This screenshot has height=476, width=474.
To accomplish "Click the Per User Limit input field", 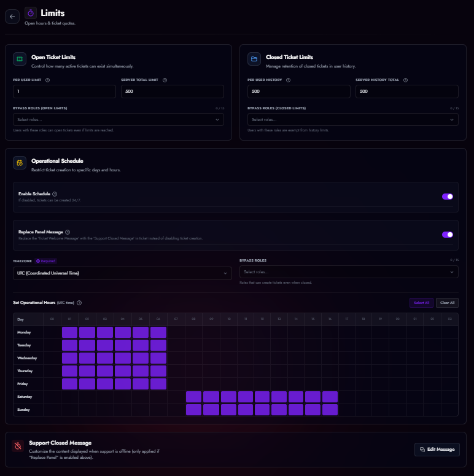I will coord(64,92).
